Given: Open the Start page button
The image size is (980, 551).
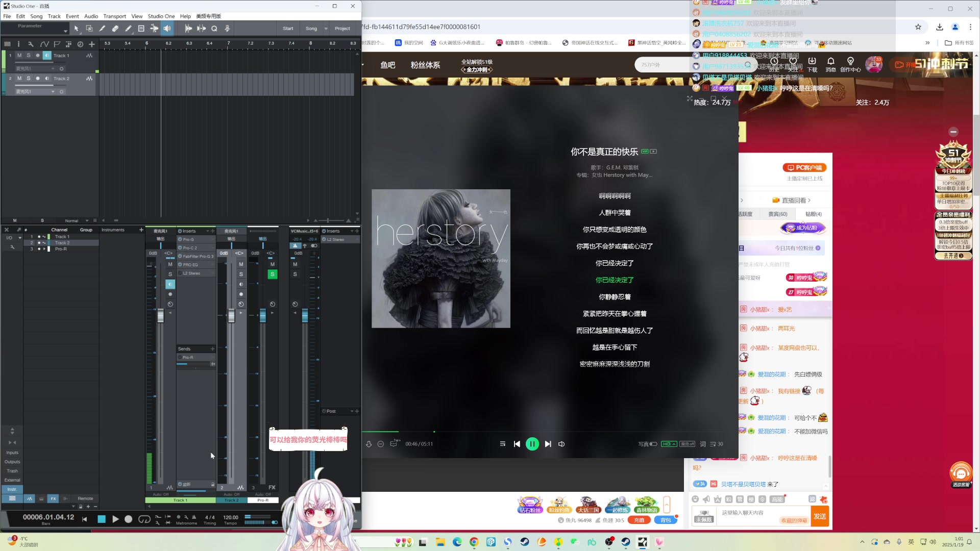Looking at the screenshot, I should [288, 29].
